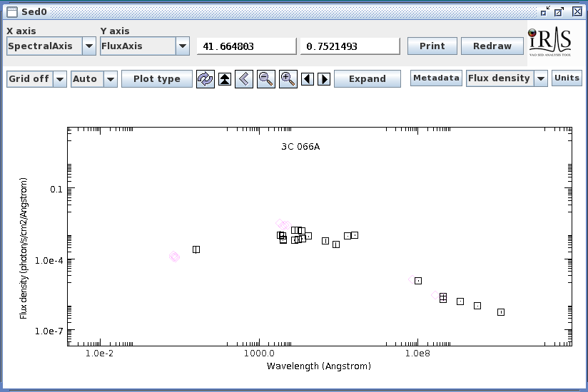The height and width of the screenshot is (392, 588).
Task: Click the Units button
Action: pyautogui.click(x=567, y=78)
